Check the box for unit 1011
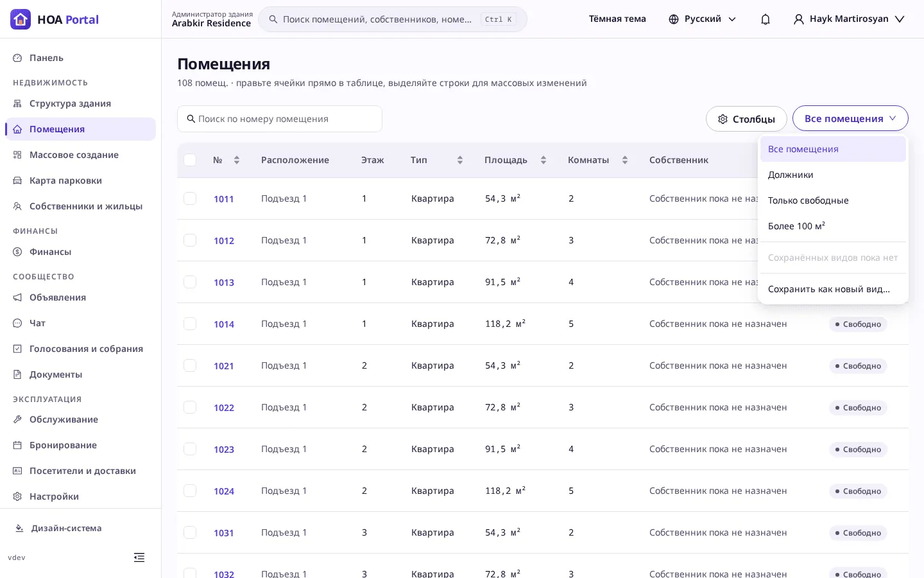Viewport: 924px width, 578px height. click(190, 198)
